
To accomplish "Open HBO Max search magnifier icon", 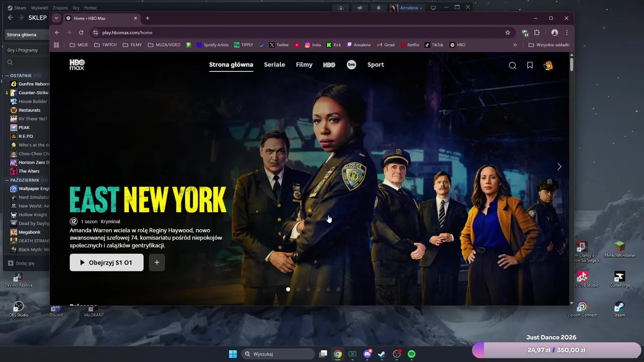I will click(x=512, y=65).
